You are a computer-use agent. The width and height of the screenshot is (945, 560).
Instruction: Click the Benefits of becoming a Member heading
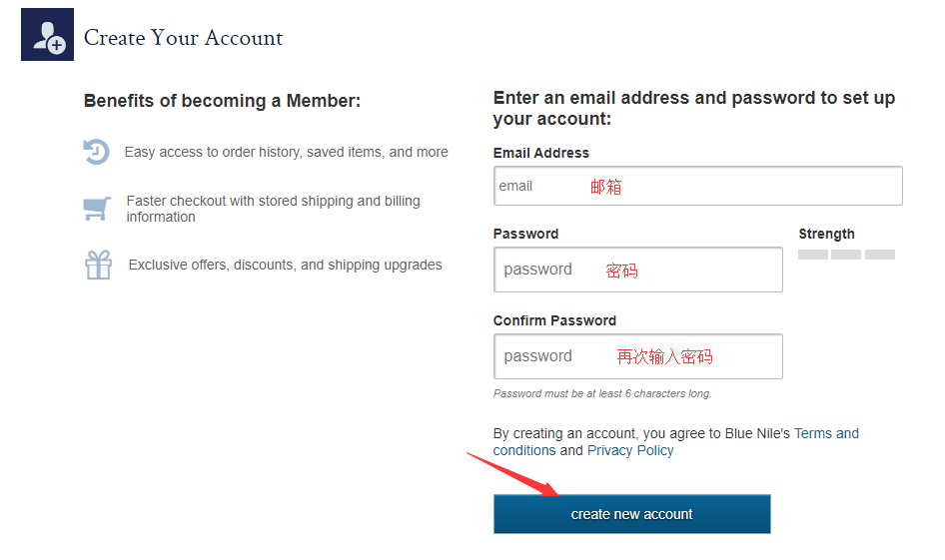point(222,101)
